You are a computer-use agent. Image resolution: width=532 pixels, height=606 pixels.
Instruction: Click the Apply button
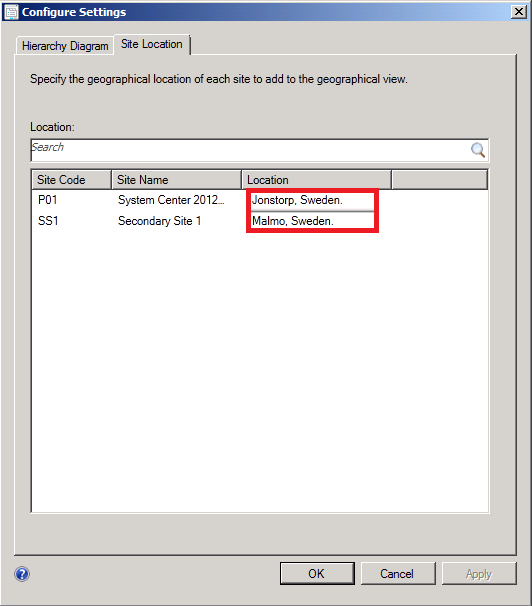[x=479, y=574]
